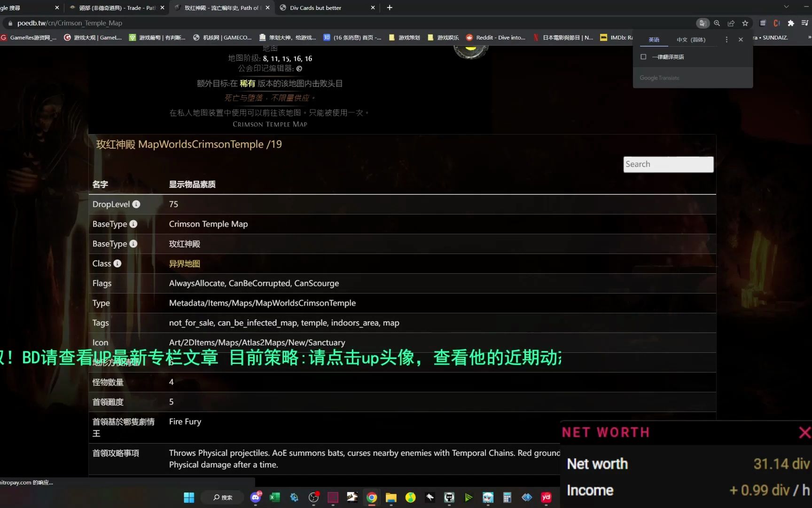
Task: Bookmark this page with the star icon
Action: pyautogui.click(x=745, y=23)
